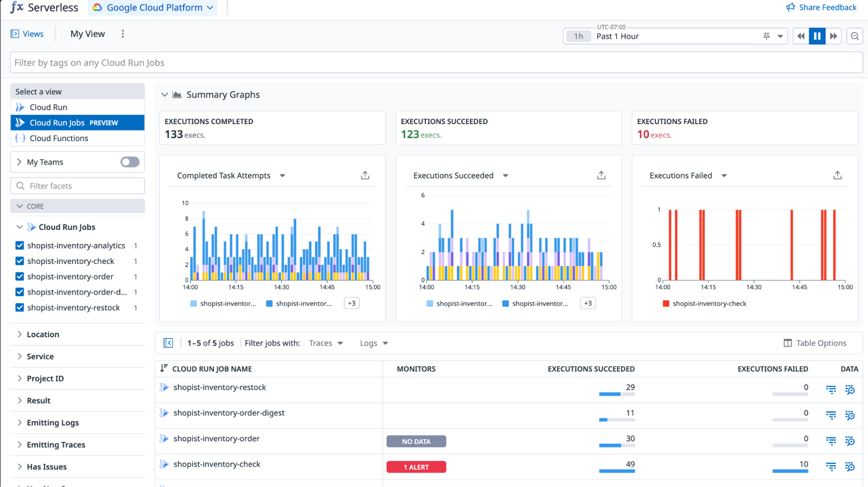Expand the Has Issues facet
The width and height of the screenshot is (868, 487).
[20, 467]
